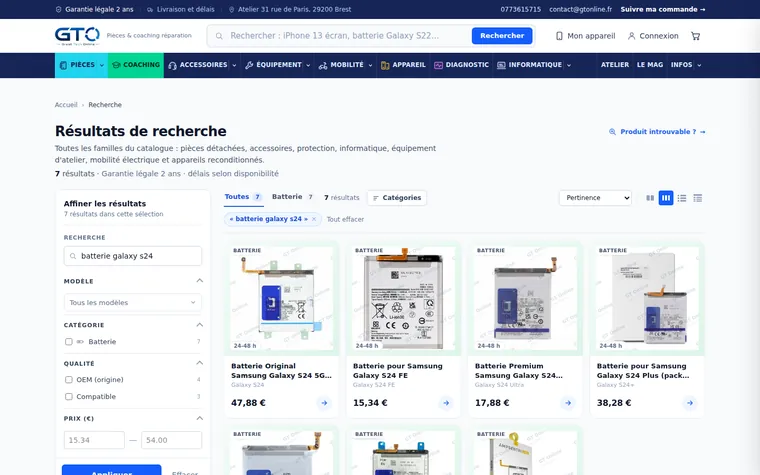
Task: Open the Catégories filter button
Action: point(397,198)
